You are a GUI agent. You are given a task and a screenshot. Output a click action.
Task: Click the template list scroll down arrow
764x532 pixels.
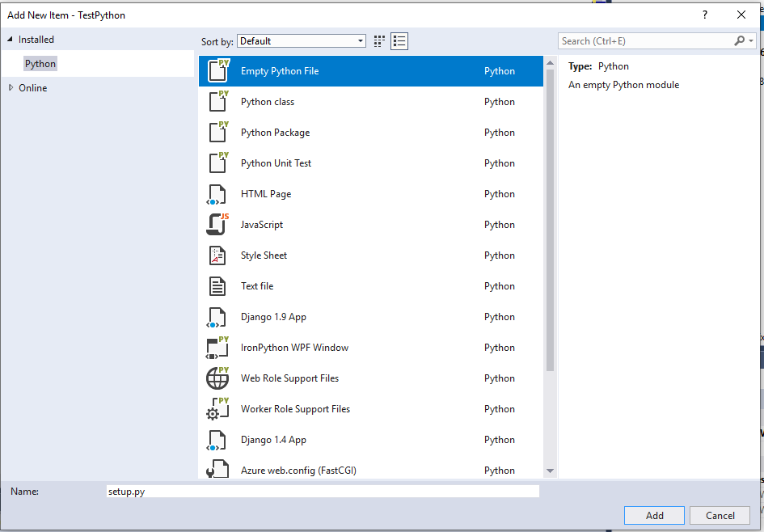coord(550,471)
